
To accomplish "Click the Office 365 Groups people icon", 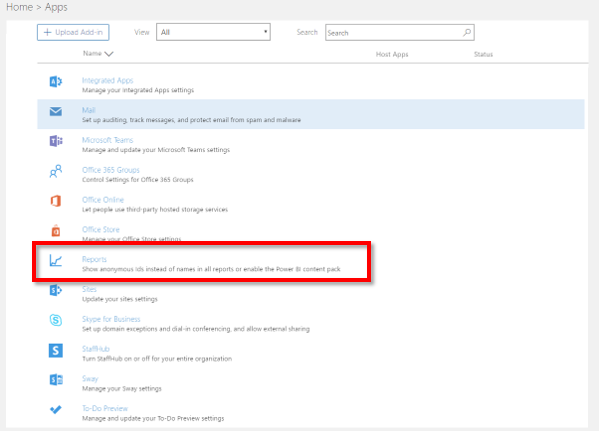I will click(56, 171).
